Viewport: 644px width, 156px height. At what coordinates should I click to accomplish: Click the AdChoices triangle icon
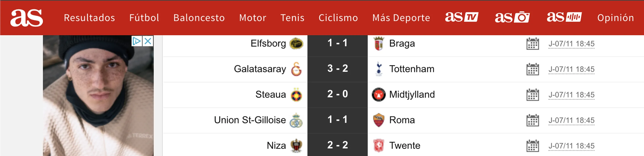pyautogui.click(x=137, y=41)
